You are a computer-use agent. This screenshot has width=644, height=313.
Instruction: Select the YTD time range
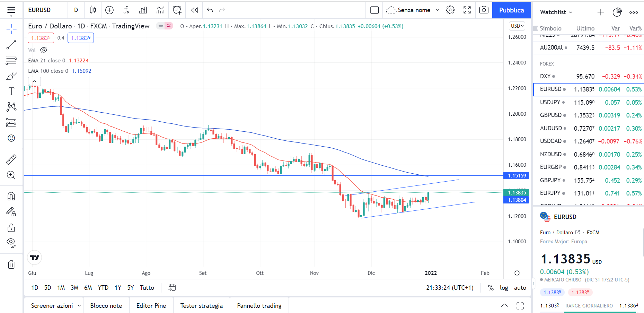[x=103, y=288]
